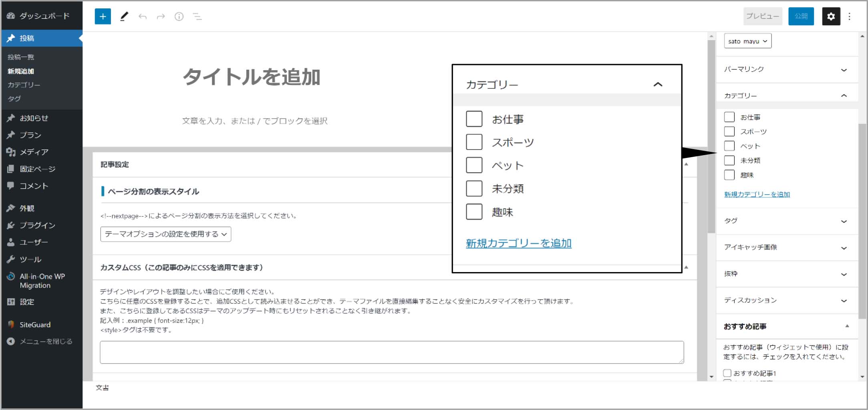Click the custom CSS text area
The image size is (868, 410).
pyautogui.click(x=391, y=352)
